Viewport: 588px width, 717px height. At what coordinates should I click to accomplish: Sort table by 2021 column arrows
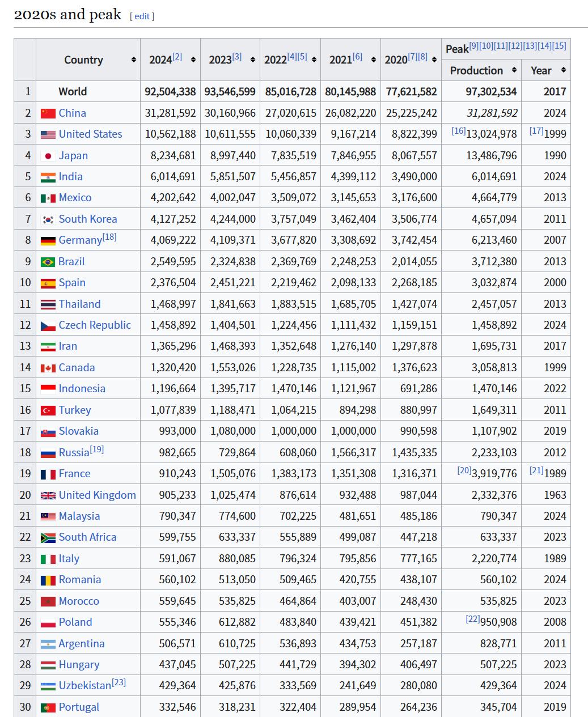[373, 60]
